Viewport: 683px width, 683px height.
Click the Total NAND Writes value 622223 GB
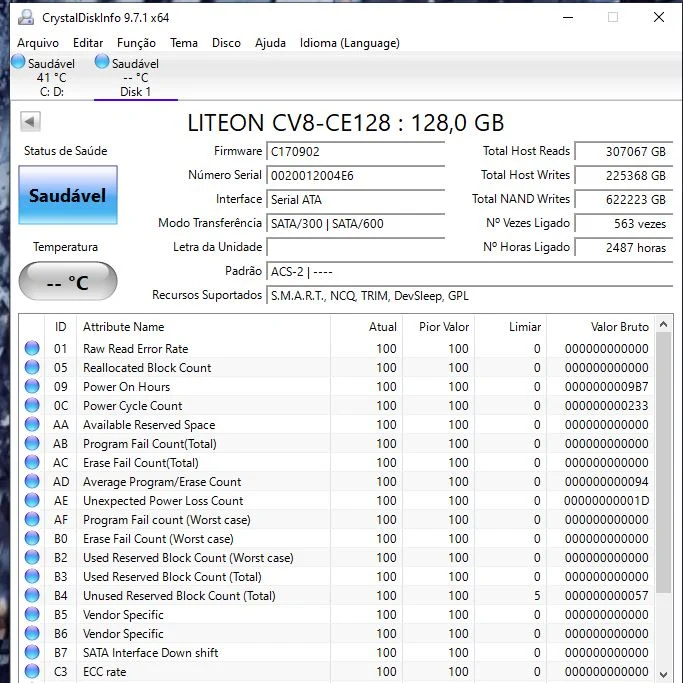pos(624,199)
